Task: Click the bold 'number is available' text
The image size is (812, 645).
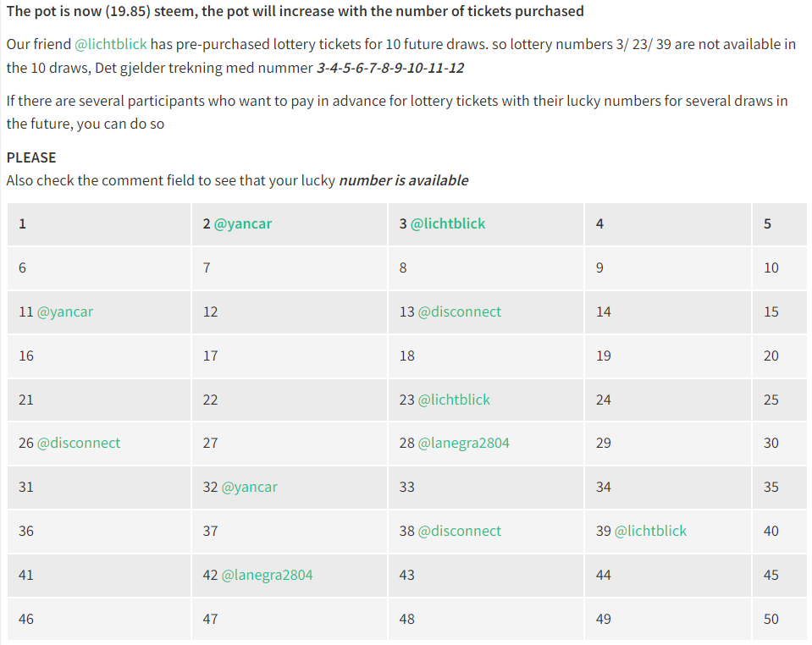Action: tap(403, 180)
